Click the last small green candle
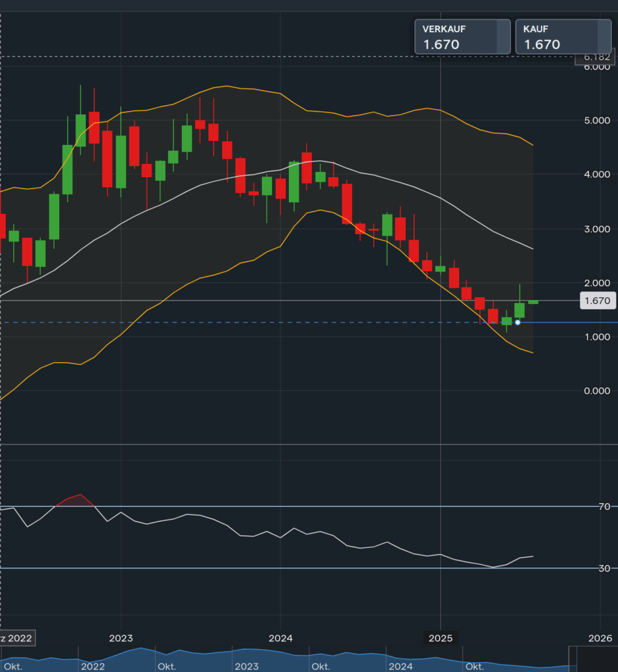 pos(533,302)
